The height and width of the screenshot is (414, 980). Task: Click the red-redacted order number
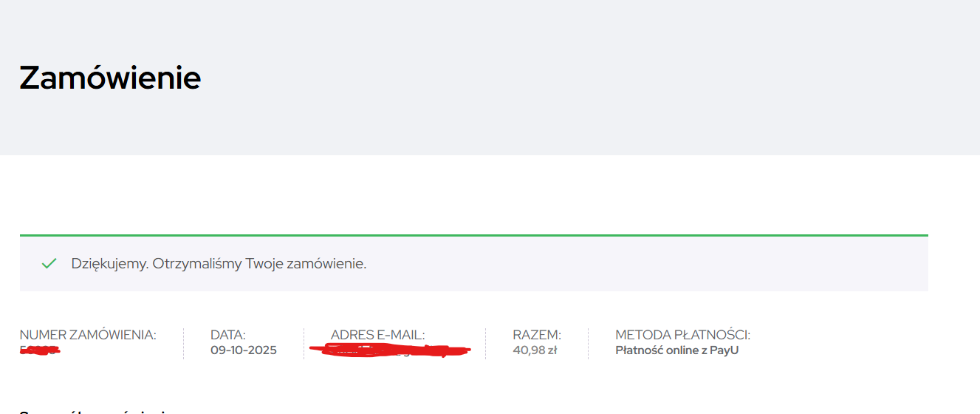[x=40, y=350]
